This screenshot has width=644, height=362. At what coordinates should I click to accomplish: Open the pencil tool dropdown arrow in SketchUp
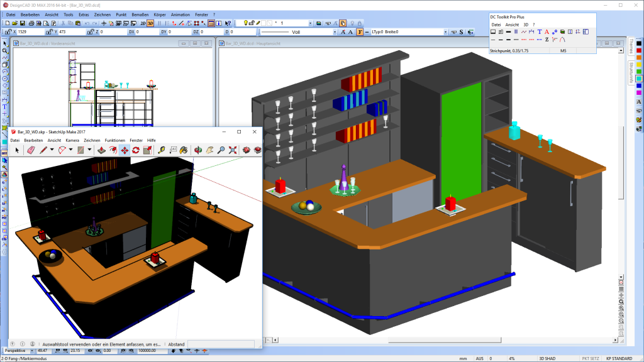[x=52, y=150]
